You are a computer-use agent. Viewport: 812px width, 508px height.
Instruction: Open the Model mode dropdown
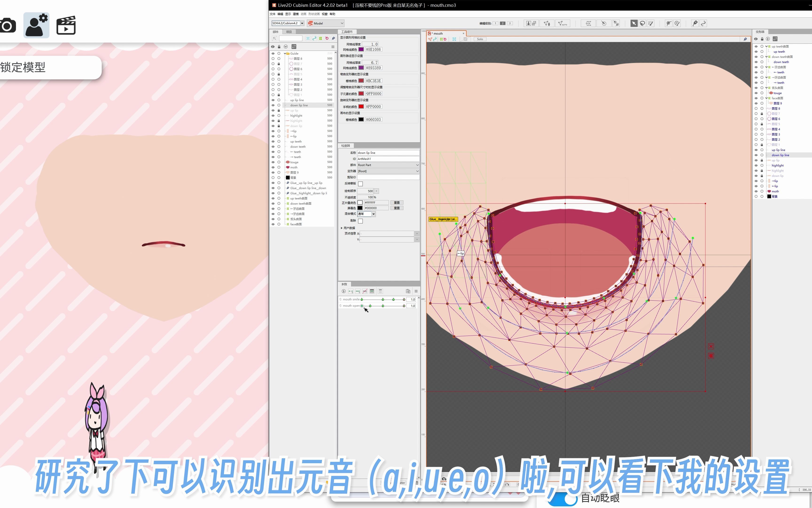click(325, 23)
